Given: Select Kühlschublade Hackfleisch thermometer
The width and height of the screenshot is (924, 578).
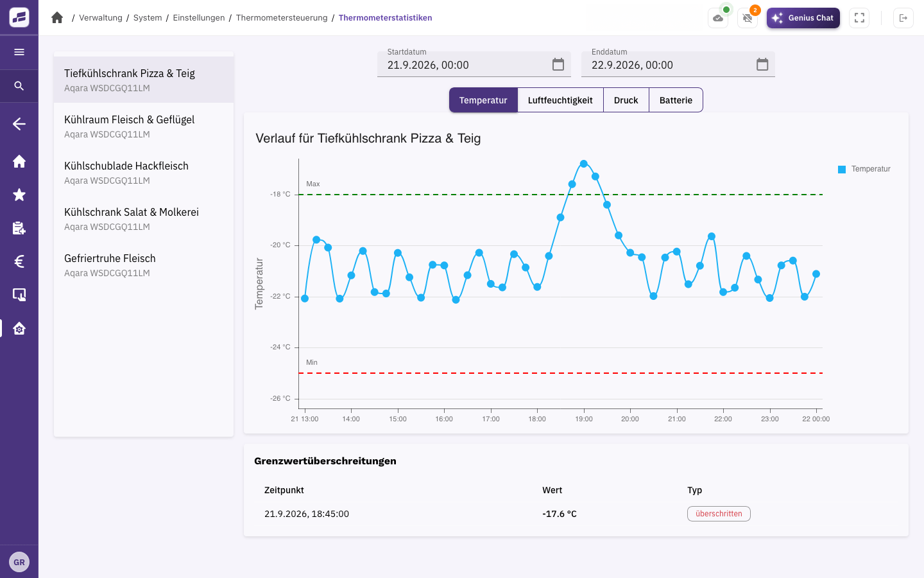Looking at the screenshot, I should [x=144, y=172].
